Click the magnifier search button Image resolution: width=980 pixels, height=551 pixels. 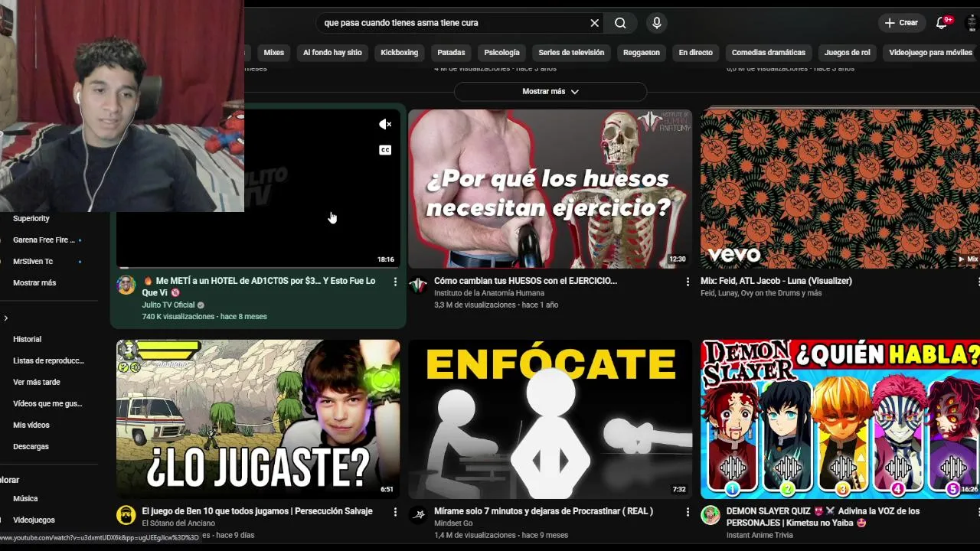pyautogui.click(x=620, y=23)
